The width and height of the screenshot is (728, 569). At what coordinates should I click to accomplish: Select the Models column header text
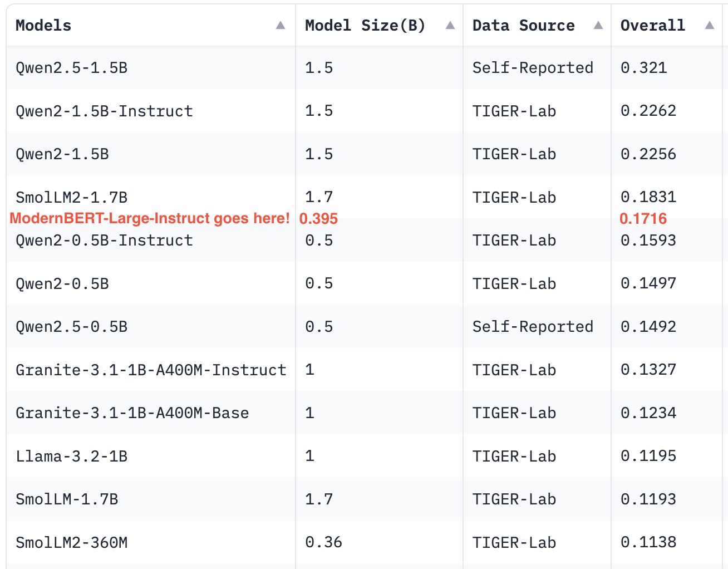coord(43,26)
